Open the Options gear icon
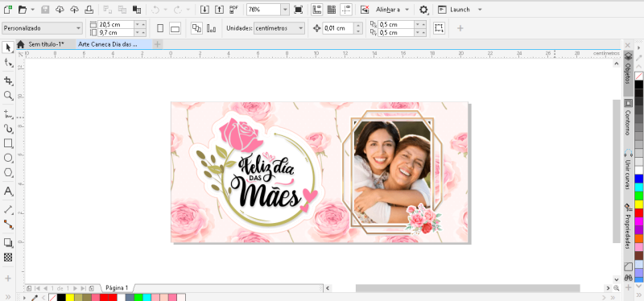Screen dimensions: 644x301 pos(423,10)
